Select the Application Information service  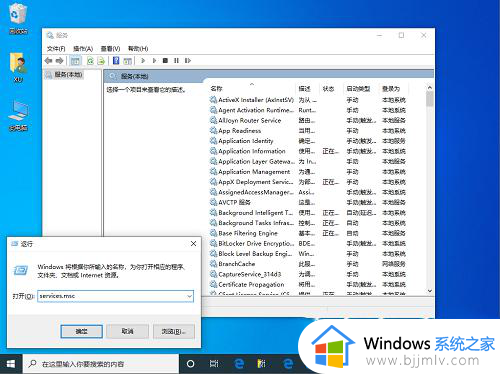coord(308,151)
